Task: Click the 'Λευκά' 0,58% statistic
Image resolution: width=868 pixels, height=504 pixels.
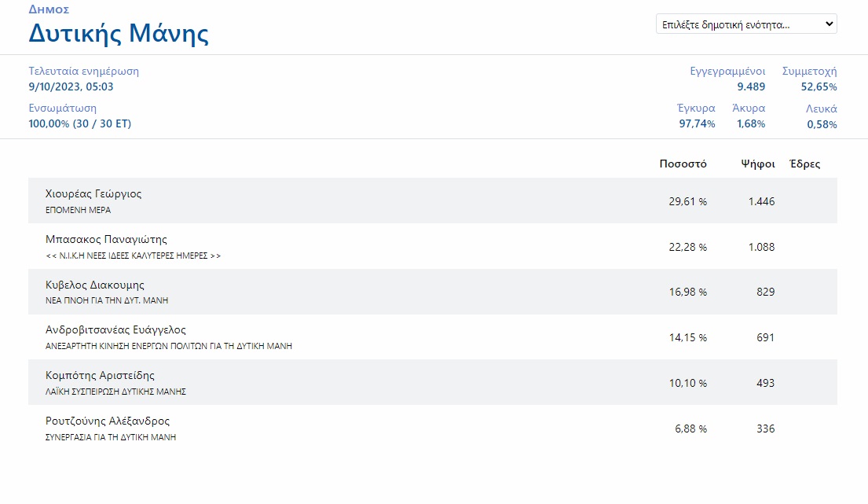Action: click(x=822, y=124)
